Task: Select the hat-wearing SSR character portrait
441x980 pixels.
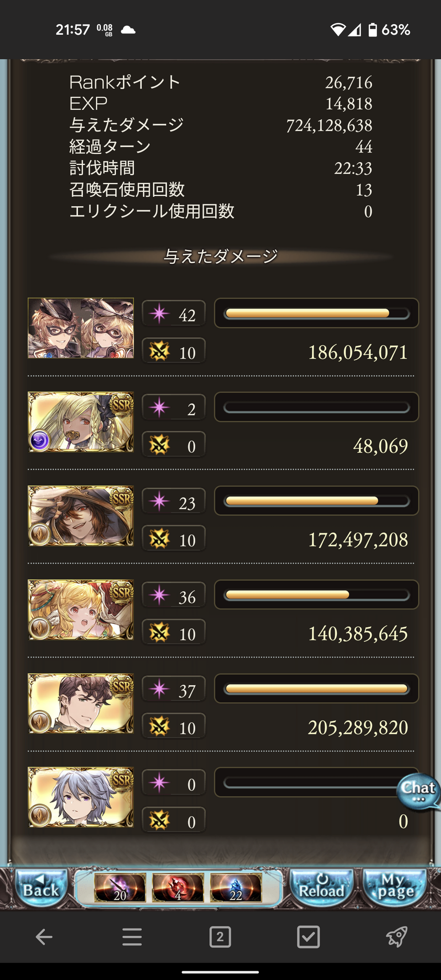Action: pos(81,516)
